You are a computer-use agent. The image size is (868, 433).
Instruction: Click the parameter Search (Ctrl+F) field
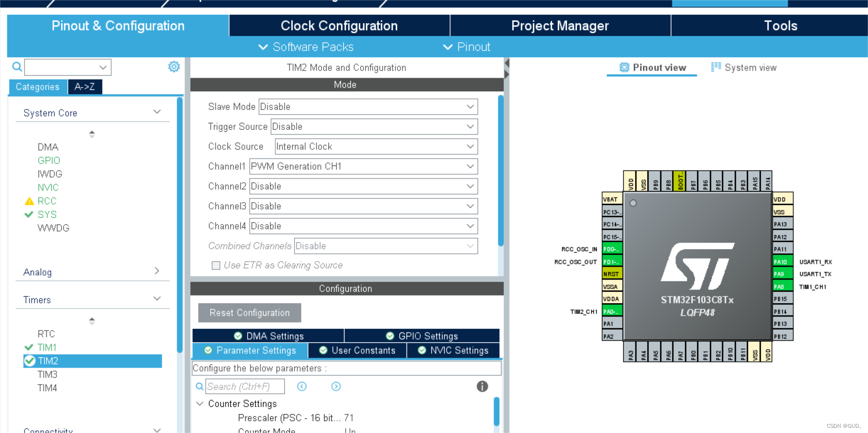pos(245,387)
